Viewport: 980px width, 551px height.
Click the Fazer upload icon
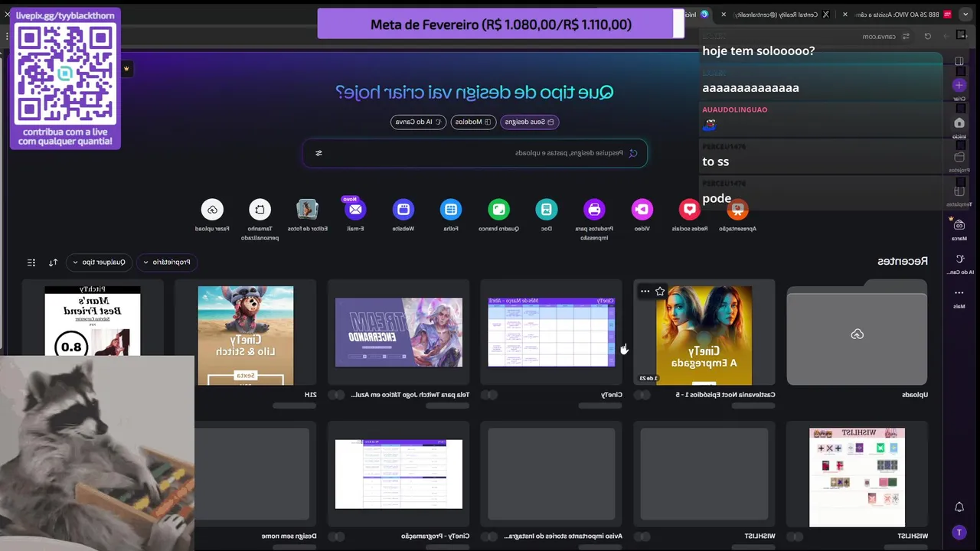[212, 209]
